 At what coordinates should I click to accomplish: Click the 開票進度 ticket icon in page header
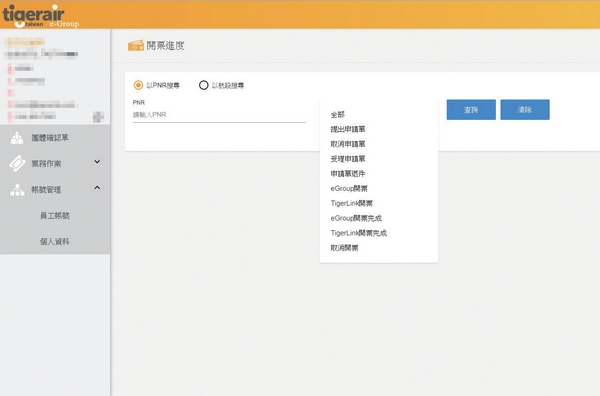[x=136, y=46]
